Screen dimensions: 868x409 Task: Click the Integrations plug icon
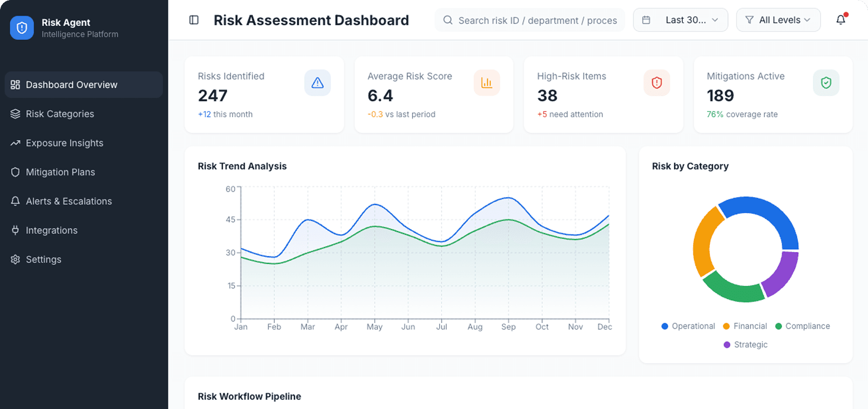tap(15, 230)
